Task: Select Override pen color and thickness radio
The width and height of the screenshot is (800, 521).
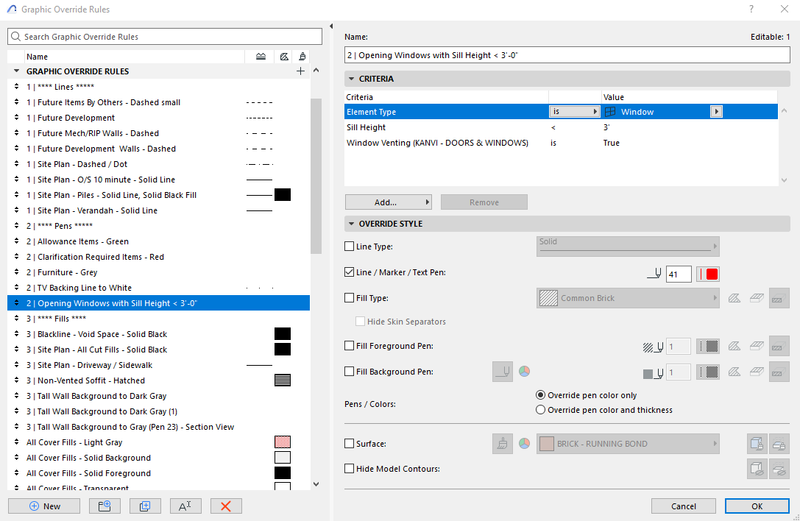Action: coord(540,410)
